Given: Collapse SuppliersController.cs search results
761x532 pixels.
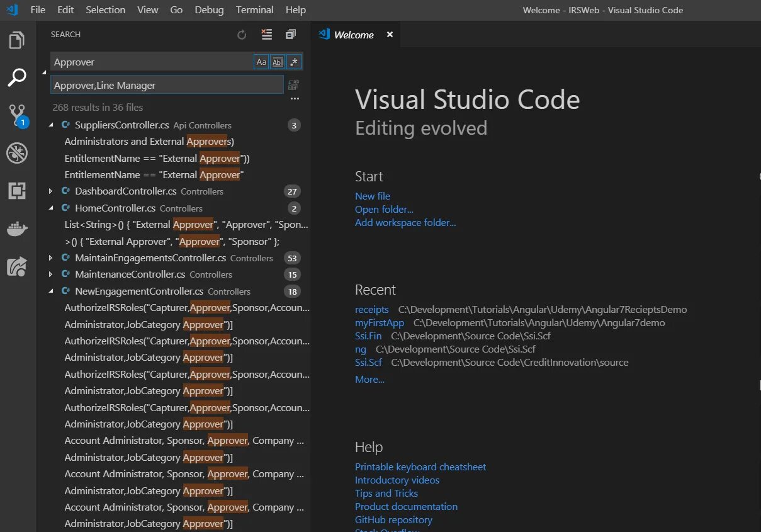Looking at the screenshot, I should click(x=52, y=125).
